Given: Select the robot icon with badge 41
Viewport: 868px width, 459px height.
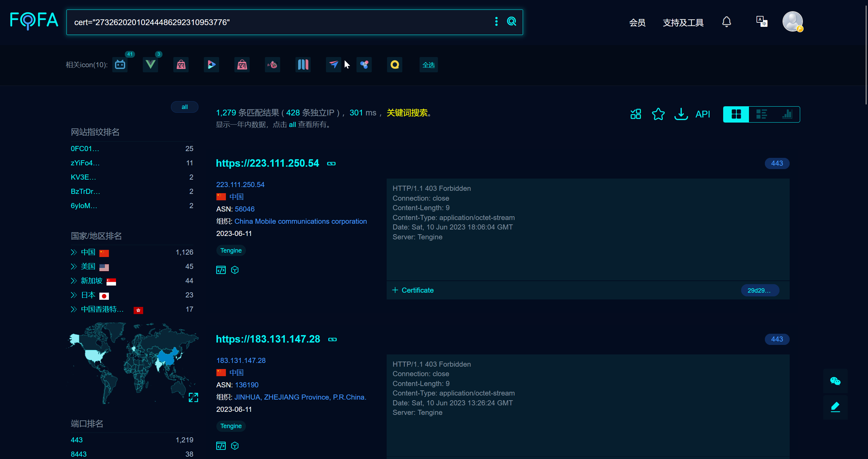Looking at the screenshot, I should (120, 65).
